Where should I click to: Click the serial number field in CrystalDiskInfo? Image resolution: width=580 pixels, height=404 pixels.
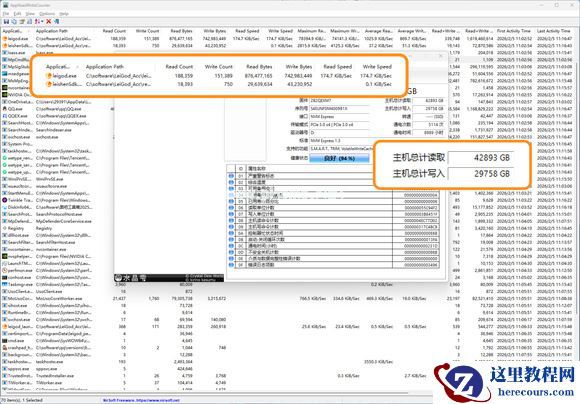(339, 109)
